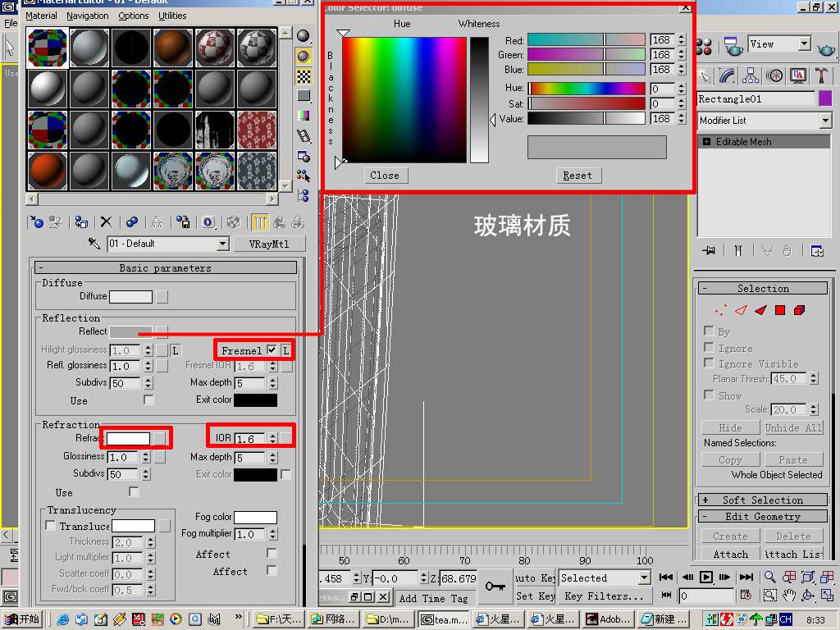Open the Time Configuration icon
Viewport: 840px width, 630px height.
[x=746, y=596]
